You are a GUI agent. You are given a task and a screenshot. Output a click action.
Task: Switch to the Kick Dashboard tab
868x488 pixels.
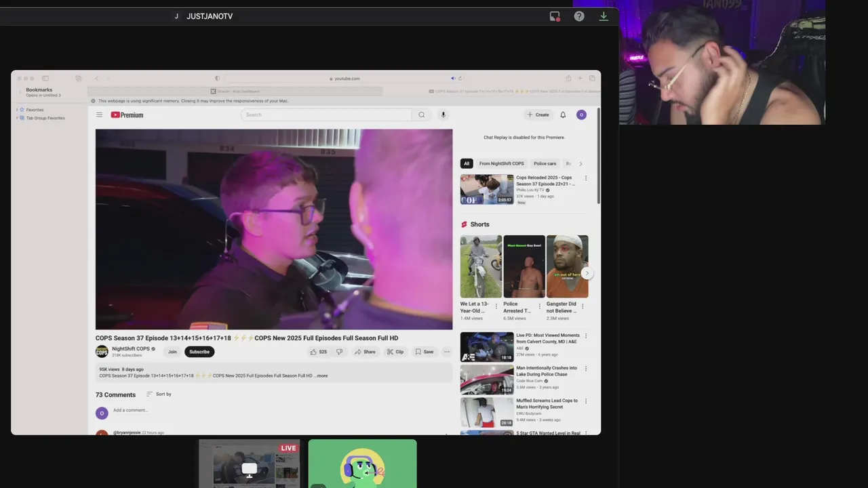[235, 91]
